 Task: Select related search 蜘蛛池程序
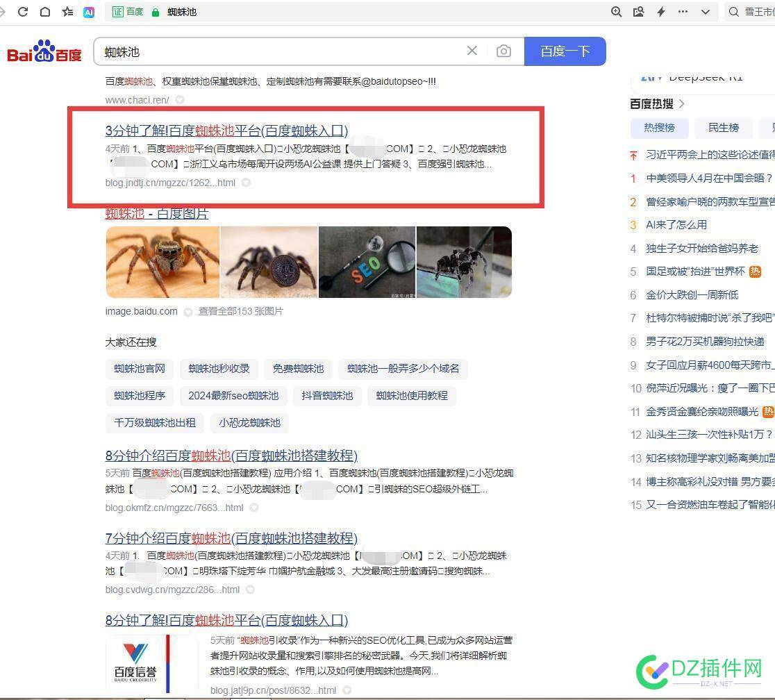click(140, 396)
